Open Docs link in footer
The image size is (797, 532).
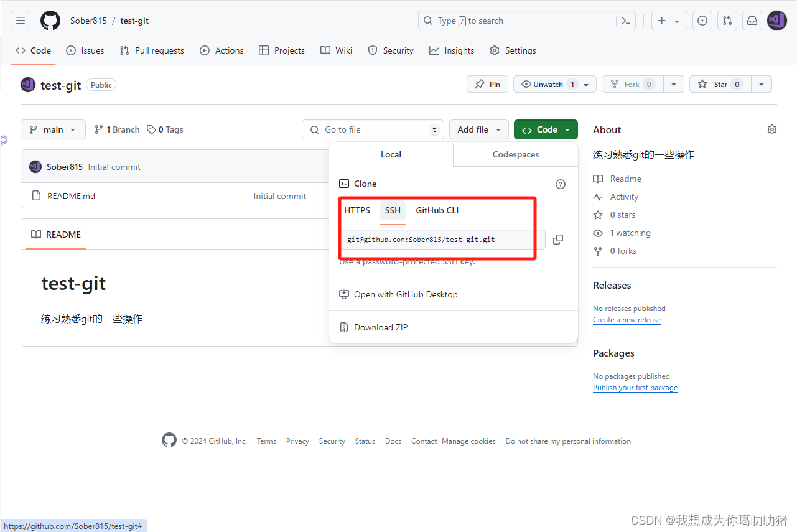(393, 441)
